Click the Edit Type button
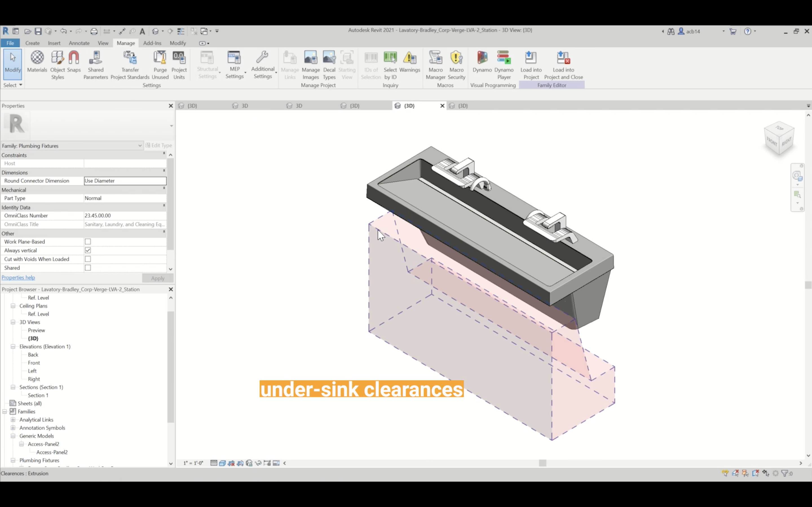812x507 pixels. (x=159, y=146)
